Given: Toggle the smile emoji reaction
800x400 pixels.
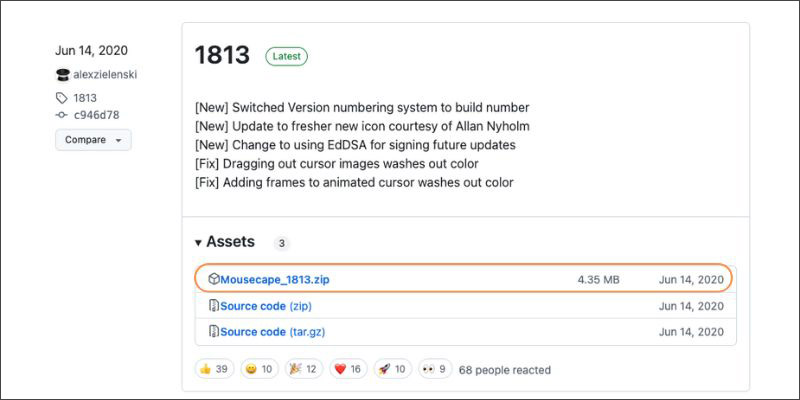Looking at the screenshot, I should [x=259, y=369].
